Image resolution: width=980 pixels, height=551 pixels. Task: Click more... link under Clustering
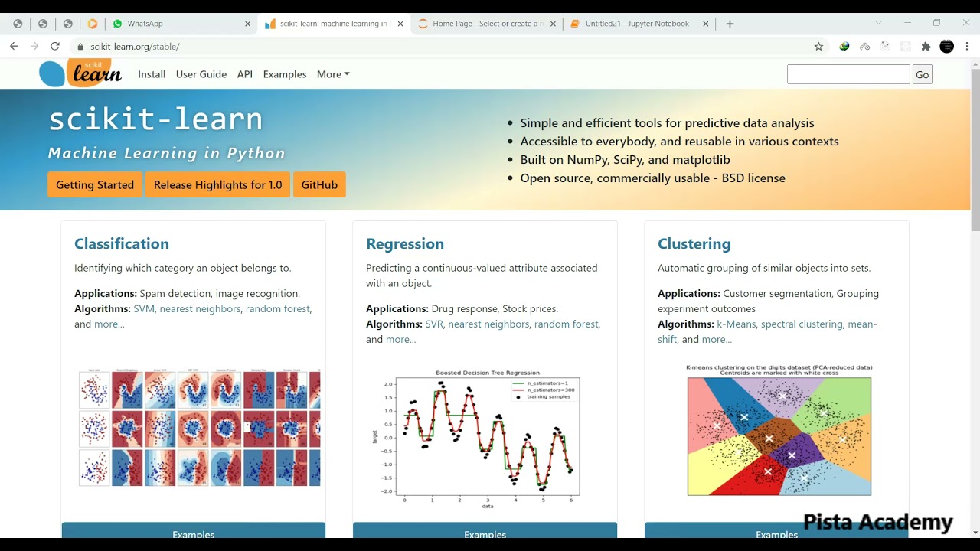coord(717,339)
